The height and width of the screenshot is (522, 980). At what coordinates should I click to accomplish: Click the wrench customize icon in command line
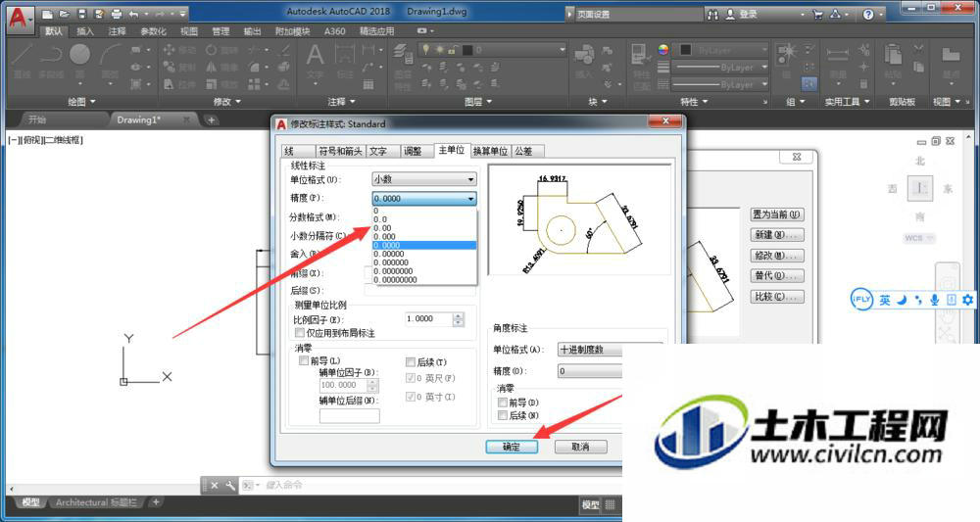pos(230,485)
